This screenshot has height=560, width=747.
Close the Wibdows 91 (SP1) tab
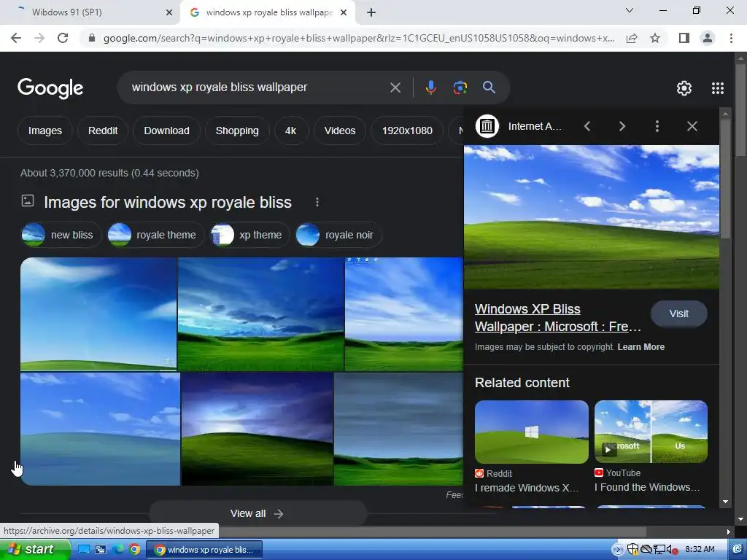[x=169, y=12]
